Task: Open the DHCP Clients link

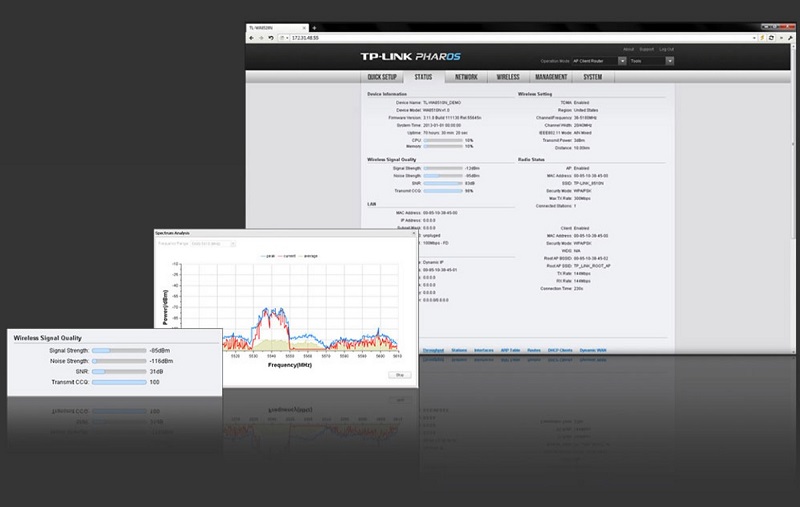Action: pos(560,350)
